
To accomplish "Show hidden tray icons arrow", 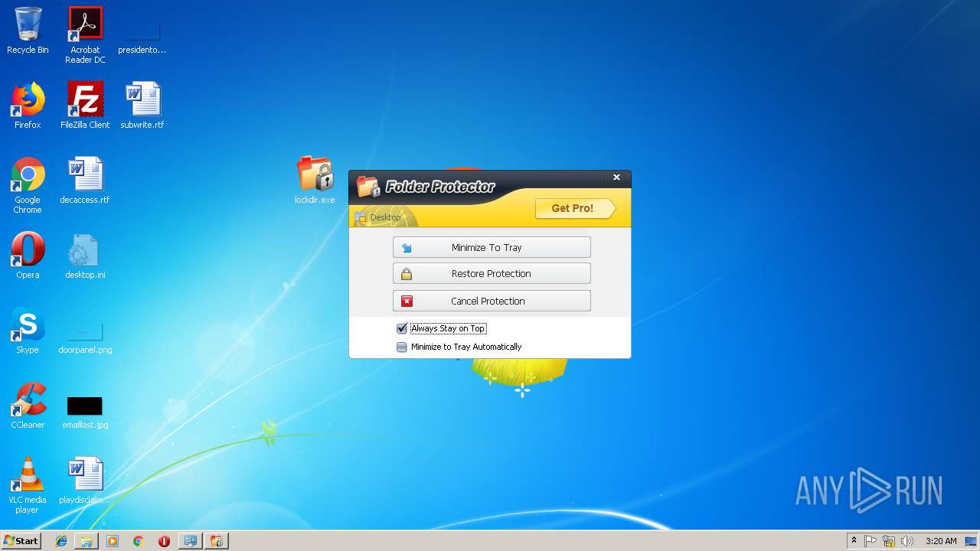I will click(x=854, y=541).
